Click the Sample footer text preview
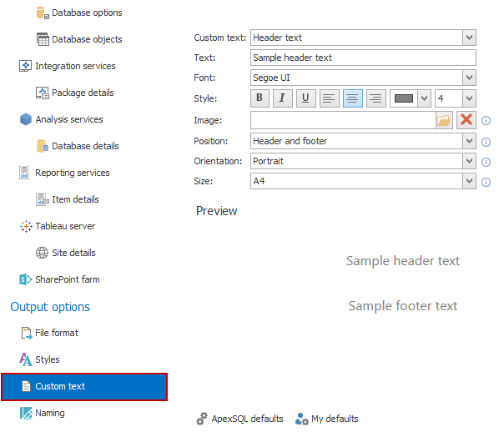The width and height of the screenshot is (504, 432). tap(403, 306)
